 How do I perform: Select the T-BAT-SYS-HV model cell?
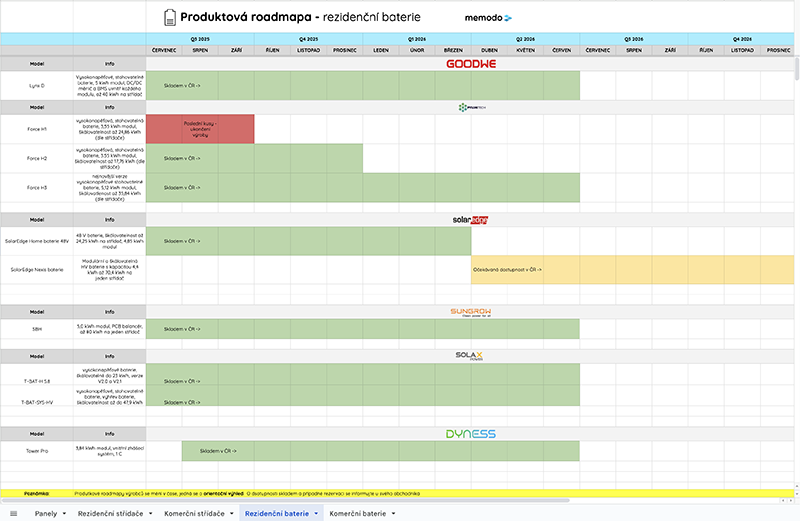coord(37,395)
